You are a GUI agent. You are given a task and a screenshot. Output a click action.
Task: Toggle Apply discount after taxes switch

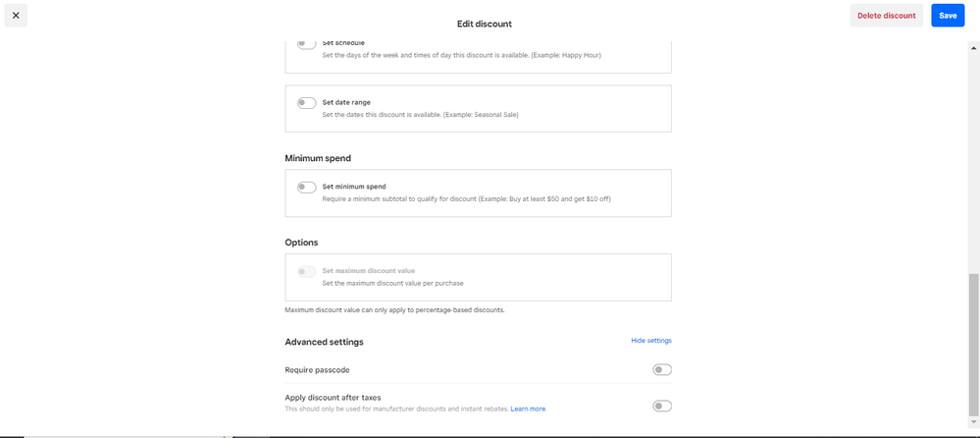click(662, 406)
